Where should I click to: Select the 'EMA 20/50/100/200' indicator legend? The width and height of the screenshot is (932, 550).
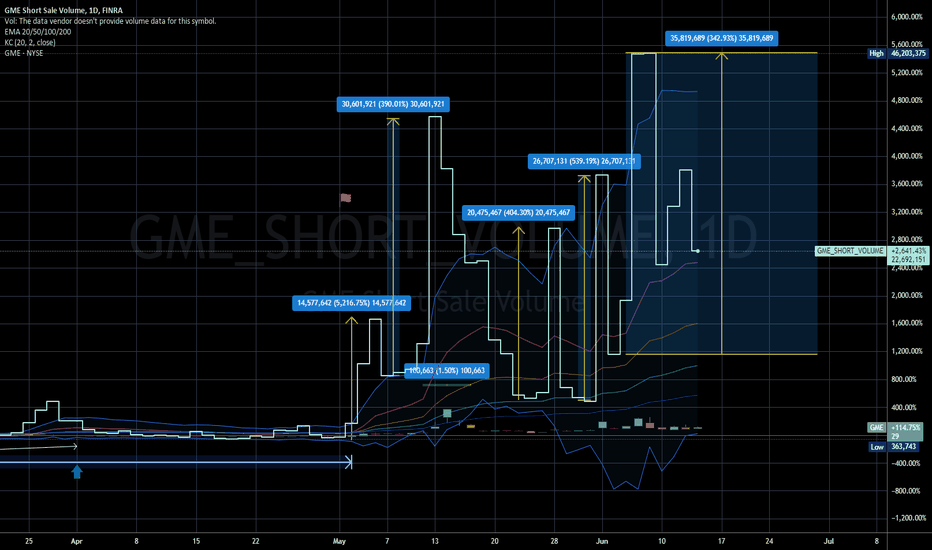(x=37, y=32)
